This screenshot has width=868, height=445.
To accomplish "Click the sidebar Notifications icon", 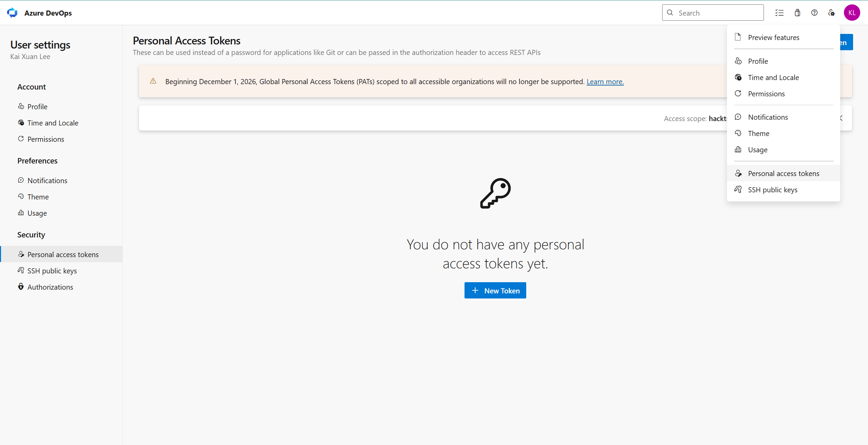I will click(x=21, y=180).
